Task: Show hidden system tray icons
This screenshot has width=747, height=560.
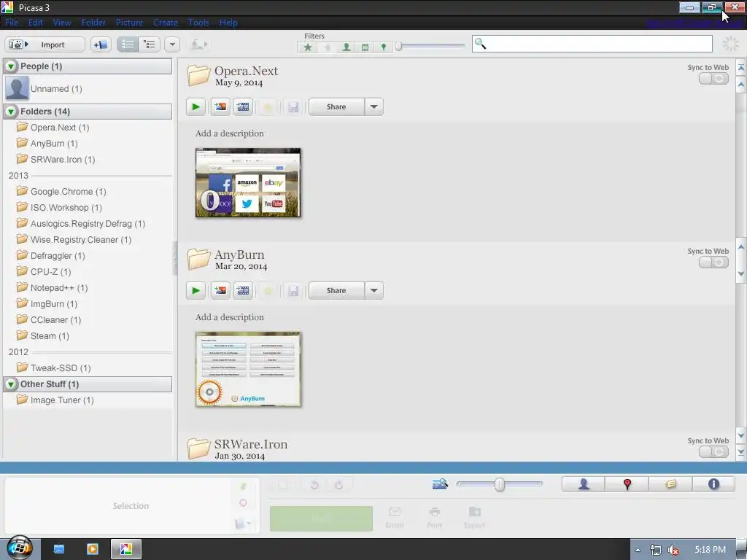Action: pyautogui.click(x=638, y=550)
